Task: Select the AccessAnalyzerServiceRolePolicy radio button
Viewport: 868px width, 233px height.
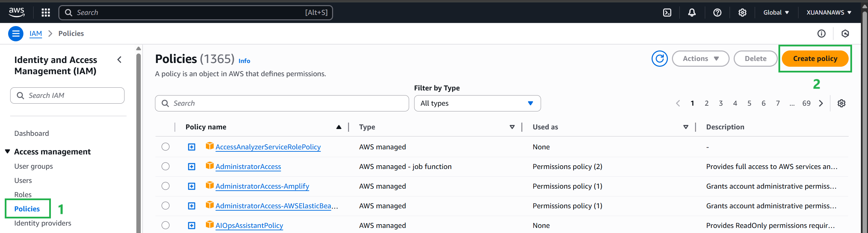Action: pyautogui.click(x=166, y=147)
